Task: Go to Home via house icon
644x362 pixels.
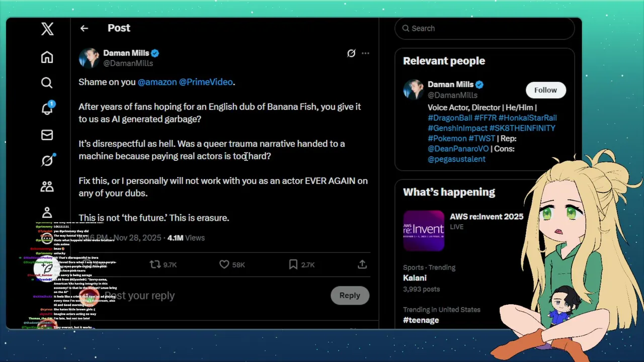Action: tap(47, 57)
